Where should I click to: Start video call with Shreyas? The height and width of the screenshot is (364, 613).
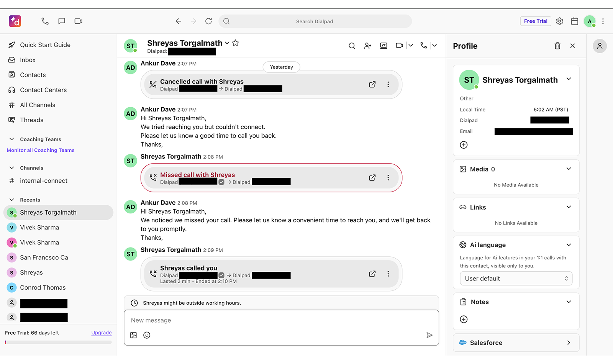tap(399, 46)
